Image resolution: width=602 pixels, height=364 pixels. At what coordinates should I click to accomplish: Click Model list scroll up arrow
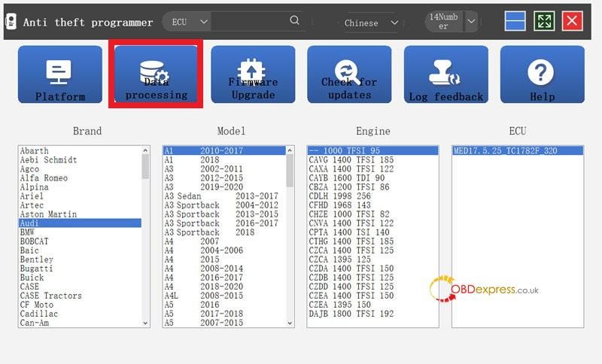click(x=290, y=150)
